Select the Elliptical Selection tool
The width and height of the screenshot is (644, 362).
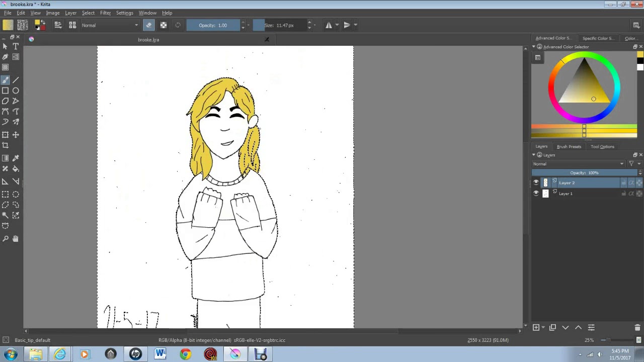pos(16,195)
